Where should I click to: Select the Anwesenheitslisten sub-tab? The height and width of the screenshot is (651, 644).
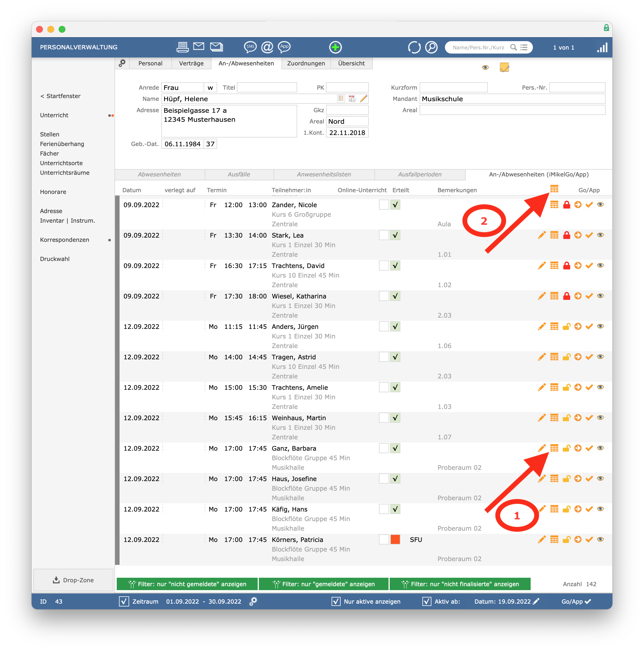click(x=324, y=174)
